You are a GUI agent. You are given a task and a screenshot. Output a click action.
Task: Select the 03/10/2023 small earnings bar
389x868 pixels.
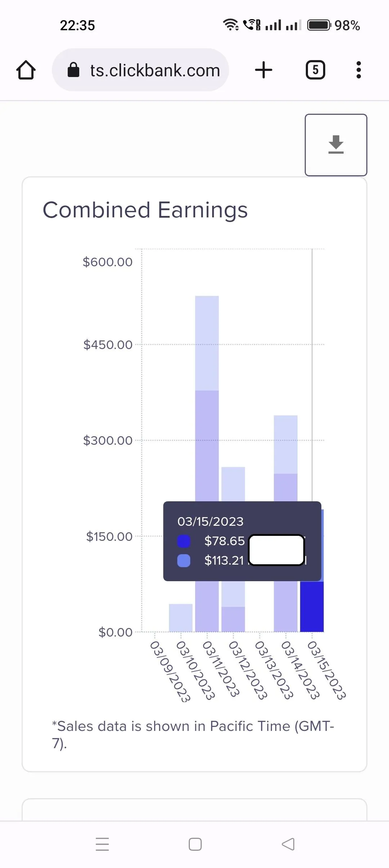[x=180, y=618]
